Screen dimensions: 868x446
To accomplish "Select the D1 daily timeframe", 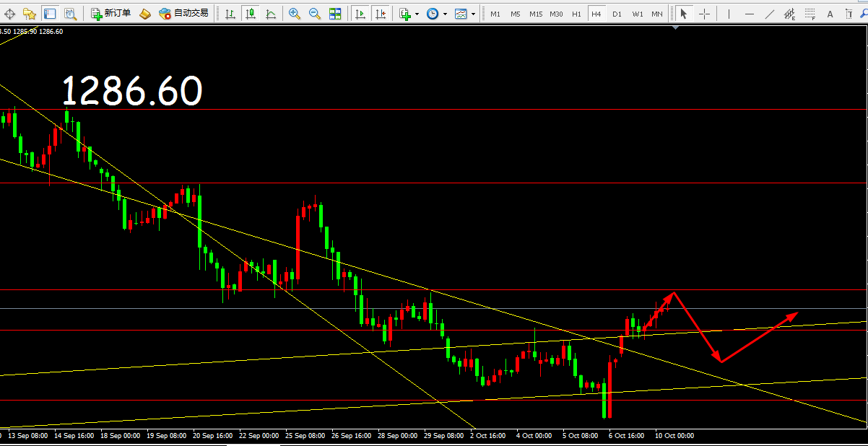I will click(616, 14).
